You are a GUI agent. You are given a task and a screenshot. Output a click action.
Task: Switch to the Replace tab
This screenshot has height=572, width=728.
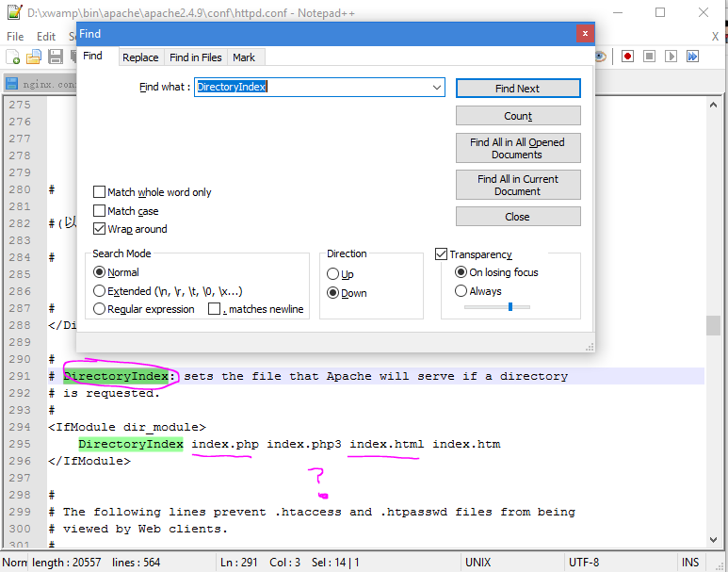click(x=140, y=57)
